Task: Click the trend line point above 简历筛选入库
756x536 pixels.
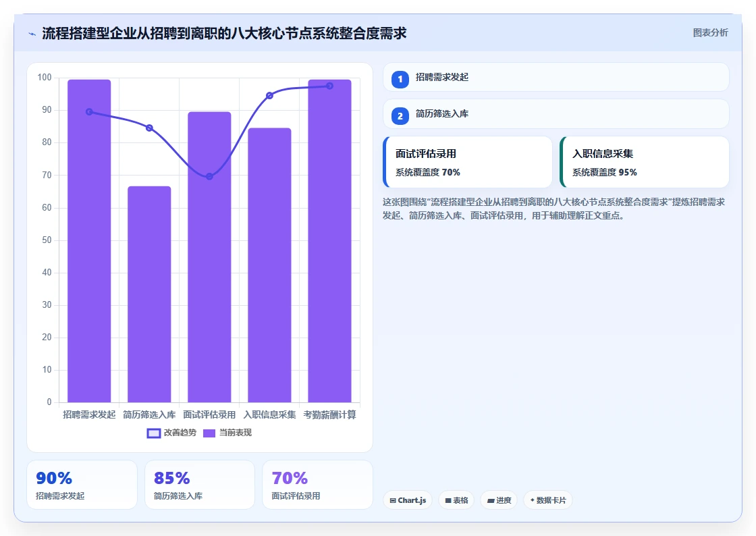Action: [149, 128]
